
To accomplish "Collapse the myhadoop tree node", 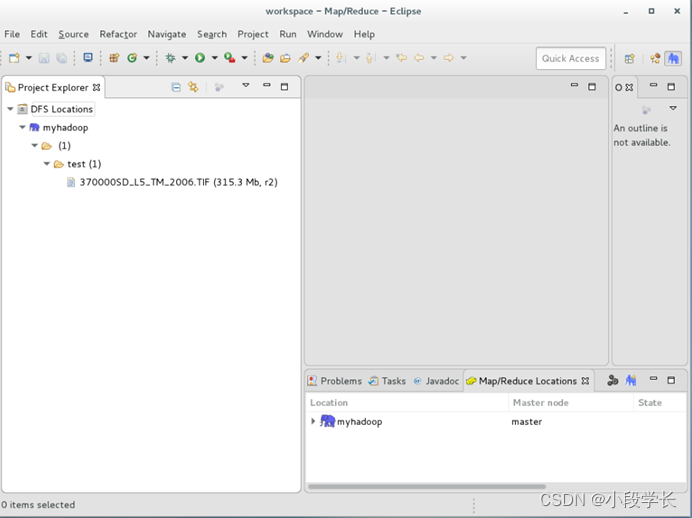I will (22, 127).
